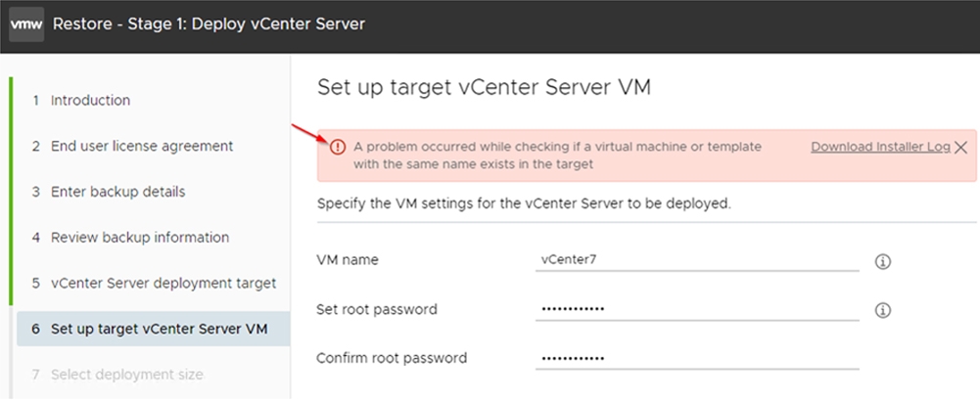Click the greyed-out Select deployment size step
This screenshot has width=980, height=401.
117,375
